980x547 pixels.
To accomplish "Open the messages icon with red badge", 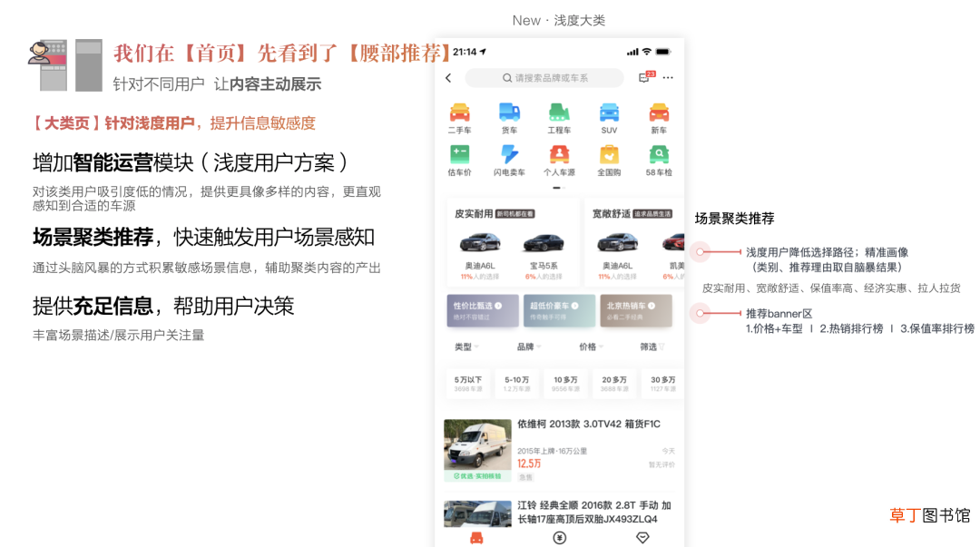I will tap(646, 77).
